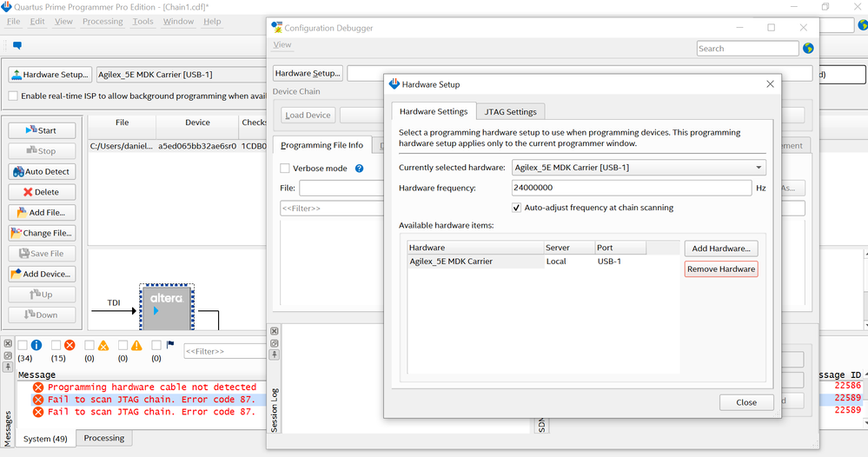868x457 pixels.
Task: Click the Altera device chip in the chain
Action: [x=166, y=306]
